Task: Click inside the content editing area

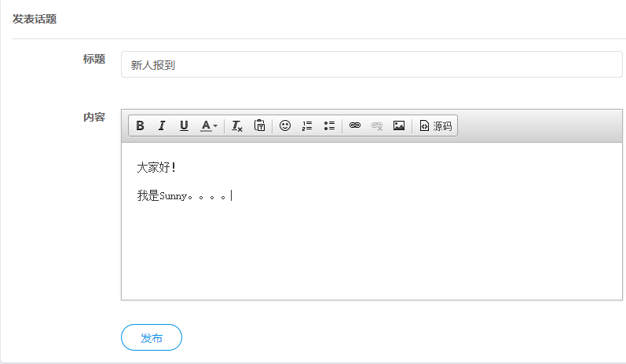Action: point(372,221)
